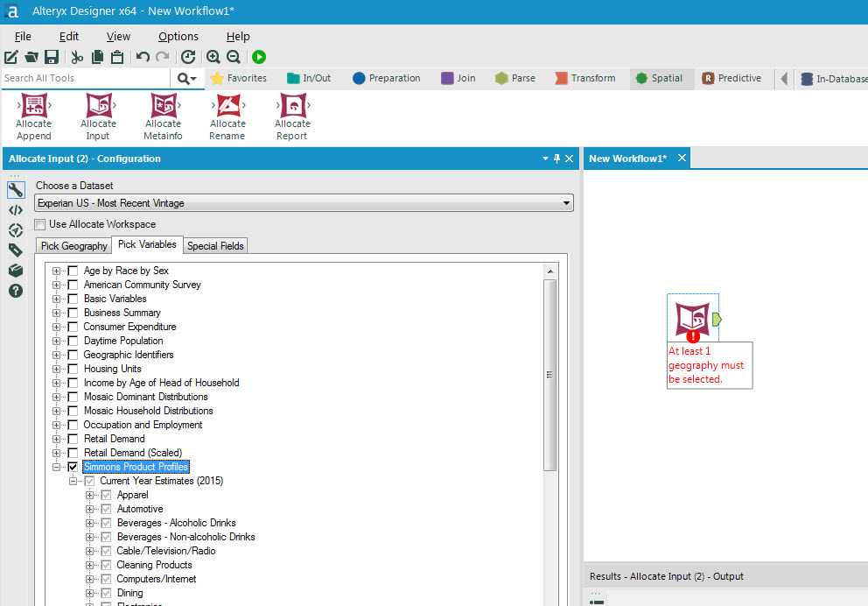The width and height of the screenshot is (868, 606).
Task: Click the cube icon in configuration sidebar
Action: click(x=16, y=271)
